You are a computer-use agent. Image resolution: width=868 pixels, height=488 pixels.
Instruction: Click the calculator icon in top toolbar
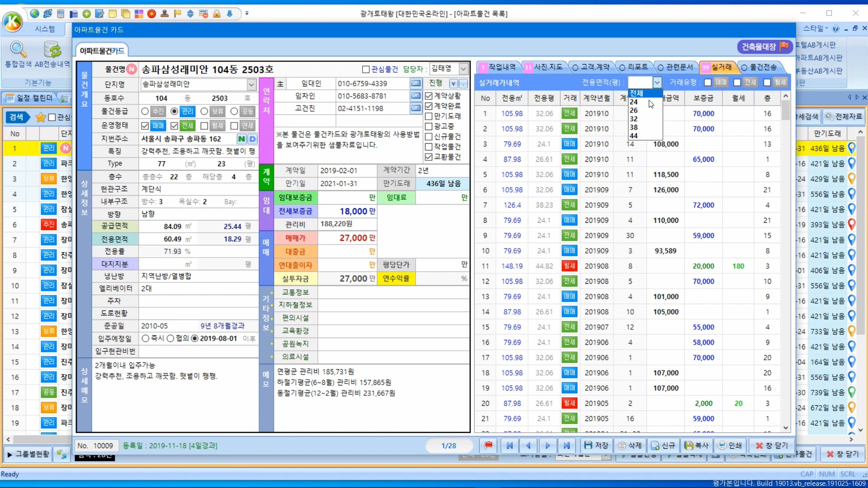pos(61,14)
